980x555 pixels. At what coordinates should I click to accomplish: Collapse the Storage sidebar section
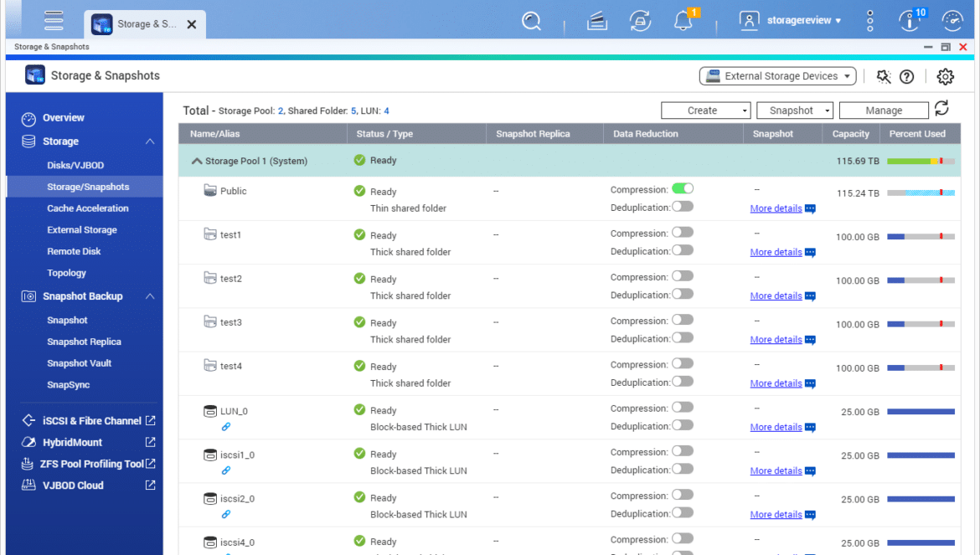(150, 141)
